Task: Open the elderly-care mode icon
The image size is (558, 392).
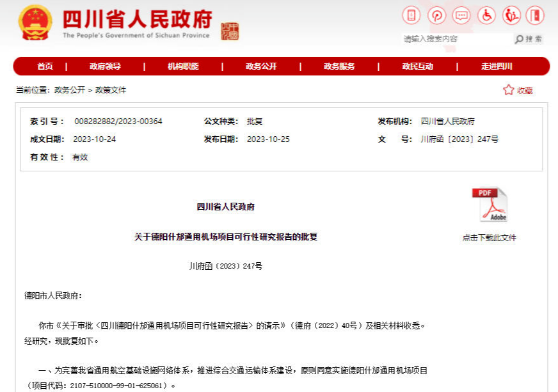Action: [511, 15]
